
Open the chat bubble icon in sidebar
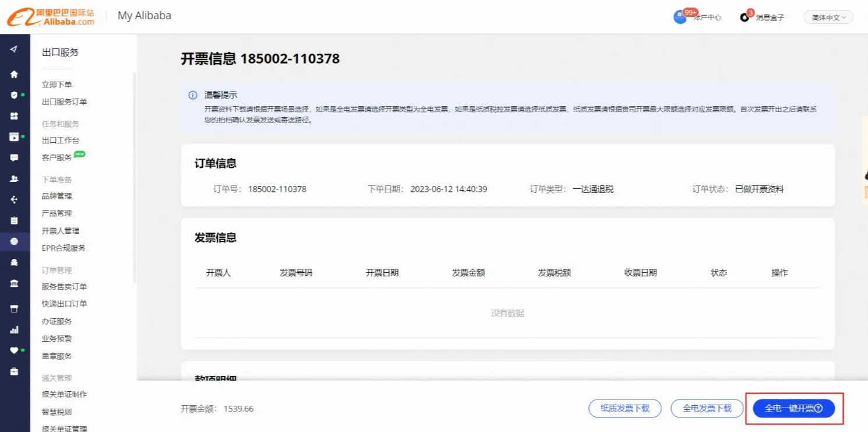pyautogui.click(x=14, y=158)
